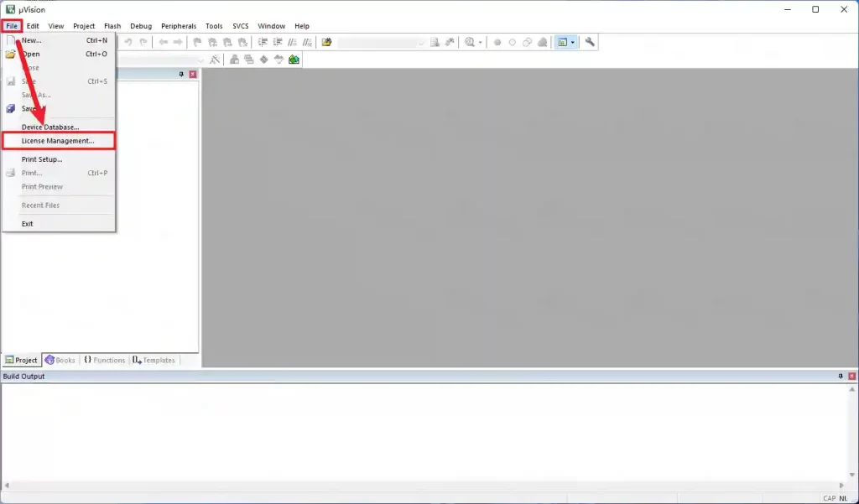Select Device Database... menu entry
Viewport: 859px width, 504px height.
[x=59, y=127]
